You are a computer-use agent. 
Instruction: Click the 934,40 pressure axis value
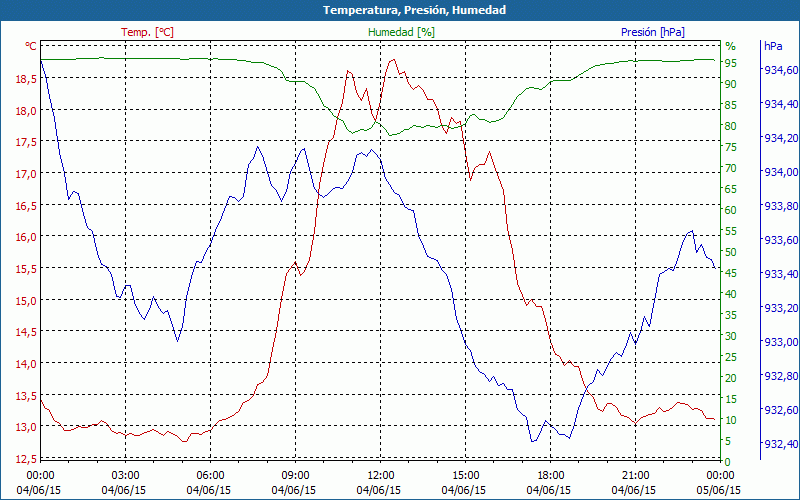tap(781, 104)
